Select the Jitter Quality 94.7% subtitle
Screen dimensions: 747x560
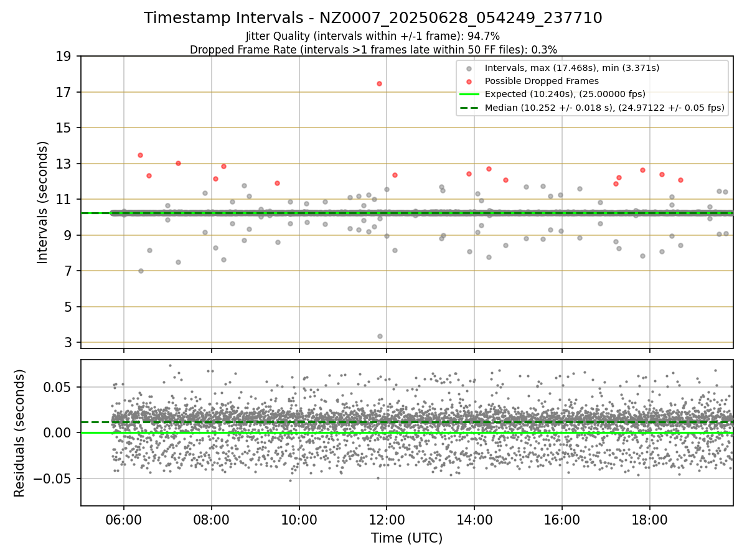coord(373,37)
